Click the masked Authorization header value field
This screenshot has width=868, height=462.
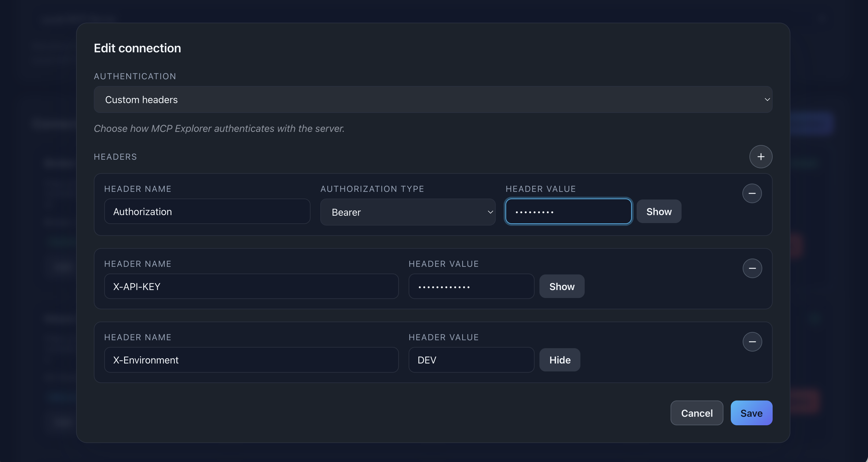click(x=568, y=211)
